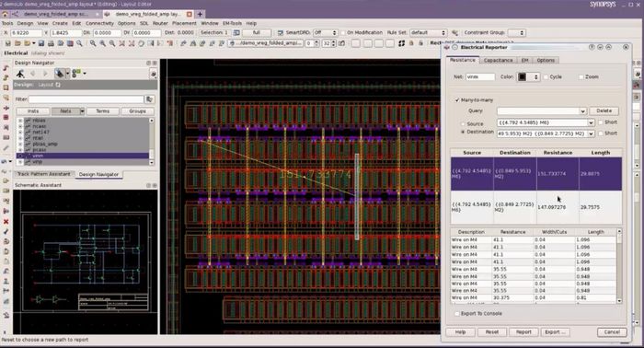This screenshot has height=348, width=644.
Task: Open the SmartDRD dropdown
Action: (x=326, y=32)
